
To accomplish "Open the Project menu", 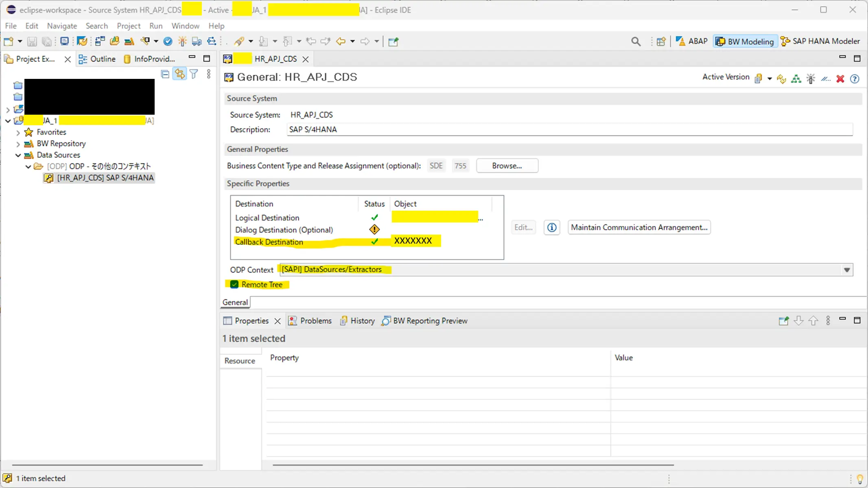I will (129, 26).
